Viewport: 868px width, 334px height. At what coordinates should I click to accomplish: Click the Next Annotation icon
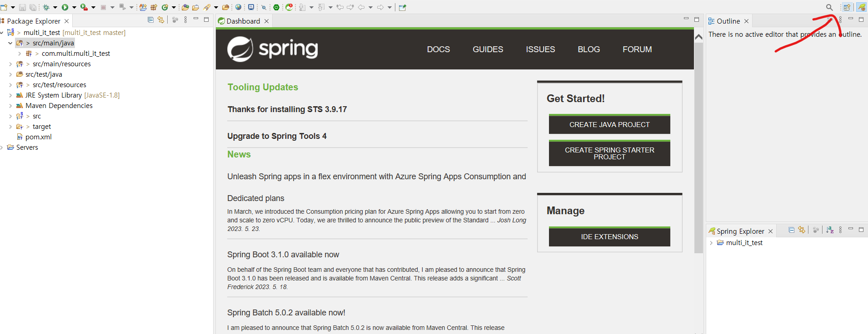pyautogui.click(x=302, y=7)
